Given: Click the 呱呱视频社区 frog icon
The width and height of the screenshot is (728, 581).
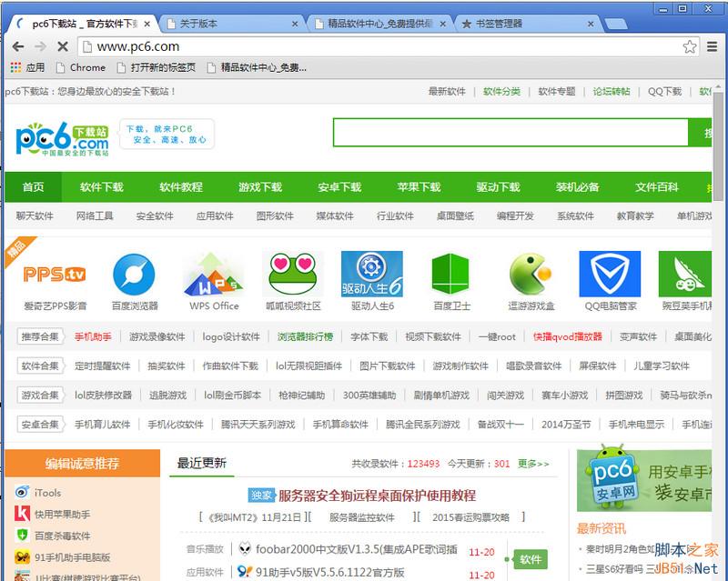Looking at the screenshot, I should click(291, 273).
